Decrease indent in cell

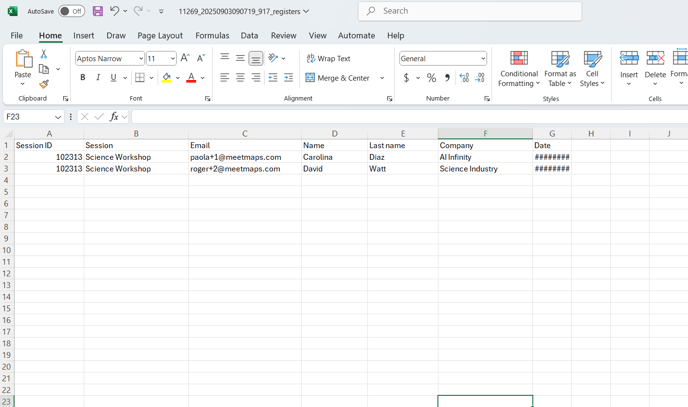coord(273,78)
